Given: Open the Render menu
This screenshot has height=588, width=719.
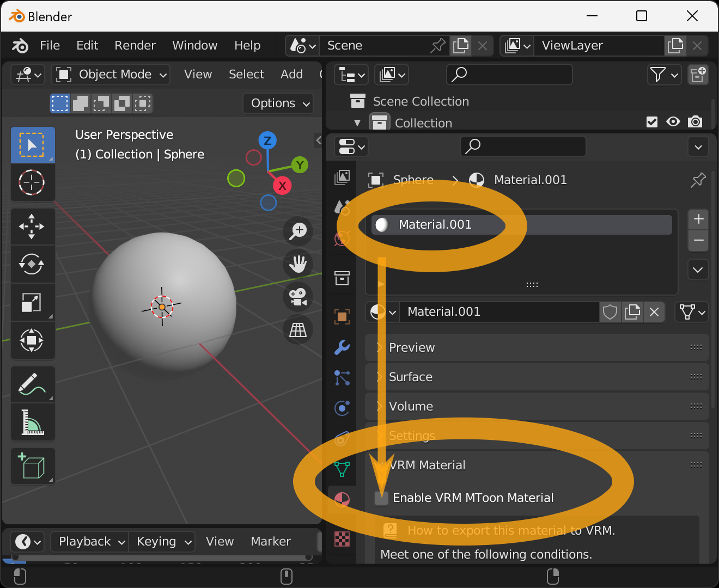Looking at the screenshot, I should [135, 46].
